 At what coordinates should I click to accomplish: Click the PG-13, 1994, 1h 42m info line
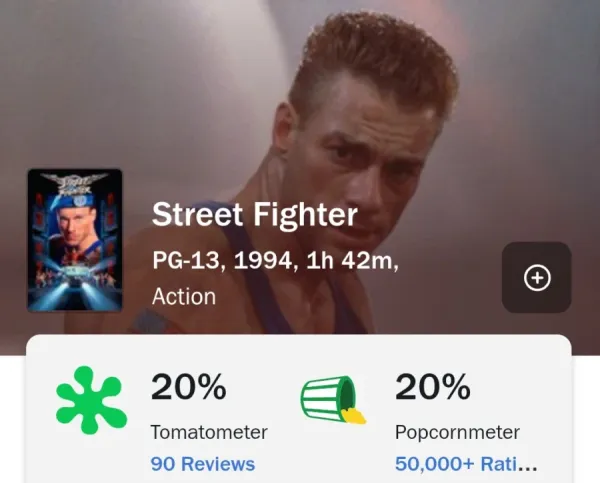pos(276,261)
